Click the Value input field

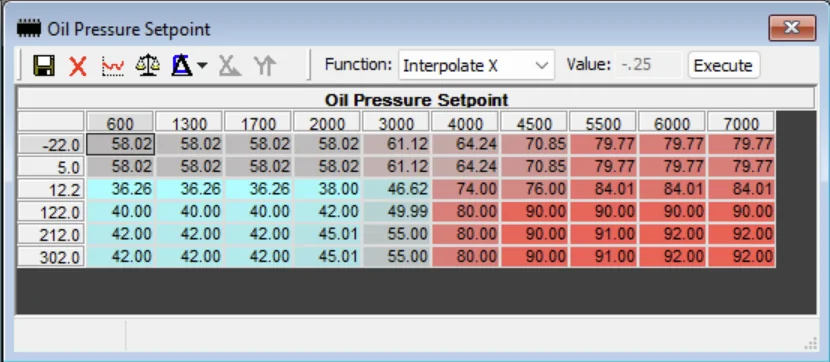point(648,65)
